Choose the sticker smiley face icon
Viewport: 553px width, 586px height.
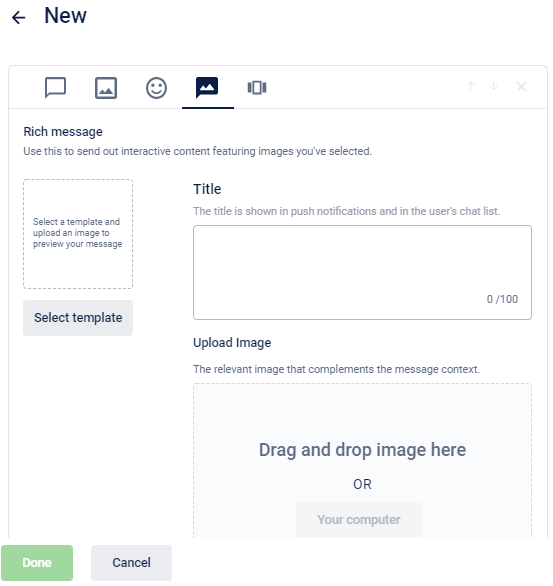(156, 88)
